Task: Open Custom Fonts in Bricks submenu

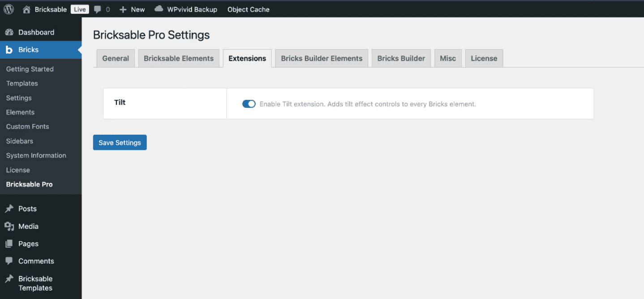Action: 27,127
